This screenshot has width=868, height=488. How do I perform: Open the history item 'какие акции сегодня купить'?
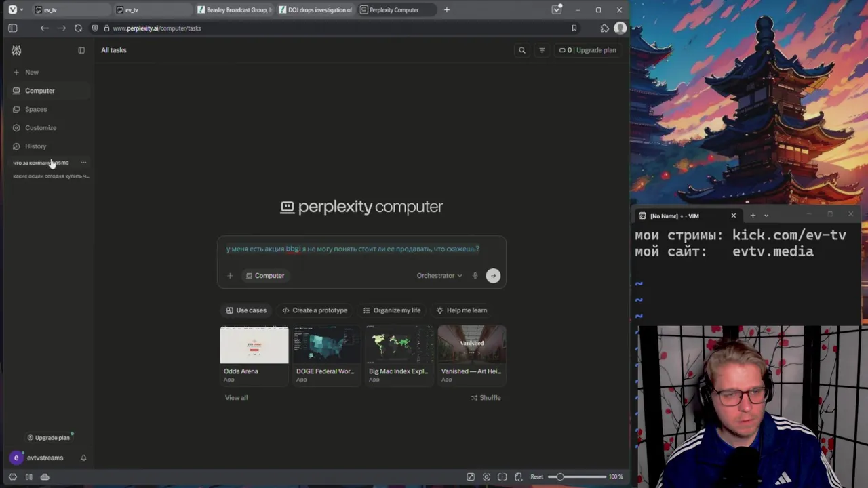[x=51, y=176]
